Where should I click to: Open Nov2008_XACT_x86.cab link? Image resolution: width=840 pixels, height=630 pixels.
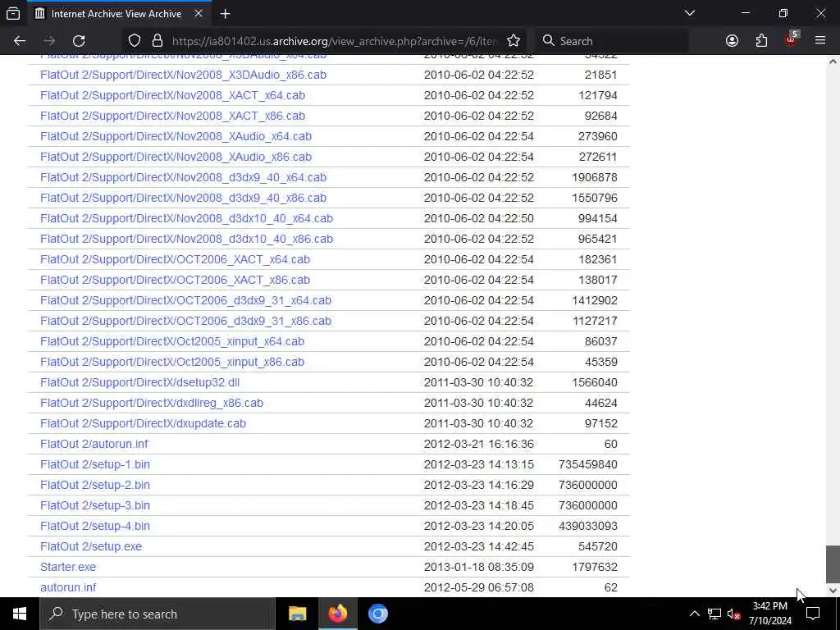pyautogui.click(x=172, y=116)
